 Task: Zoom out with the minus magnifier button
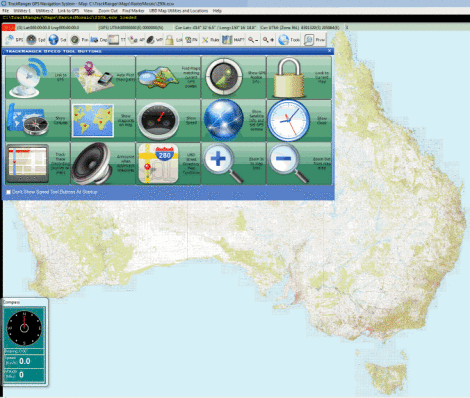point(299,163)
